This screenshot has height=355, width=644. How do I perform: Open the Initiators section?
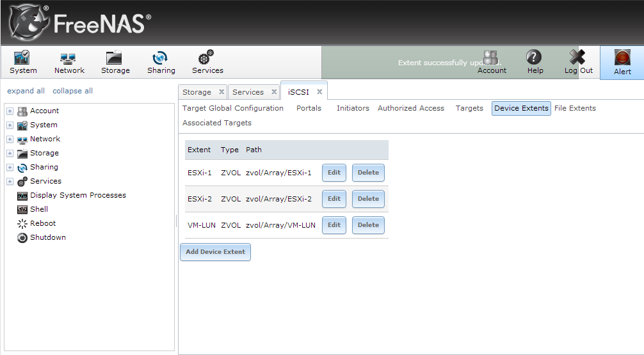point(353,108)
